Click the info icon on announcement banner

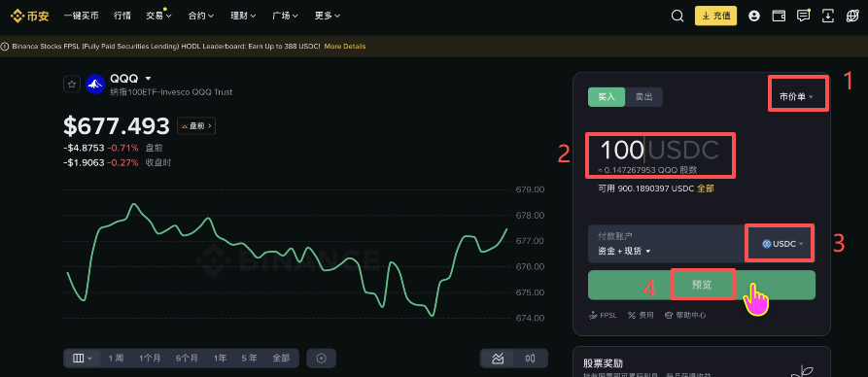(6, 47)
